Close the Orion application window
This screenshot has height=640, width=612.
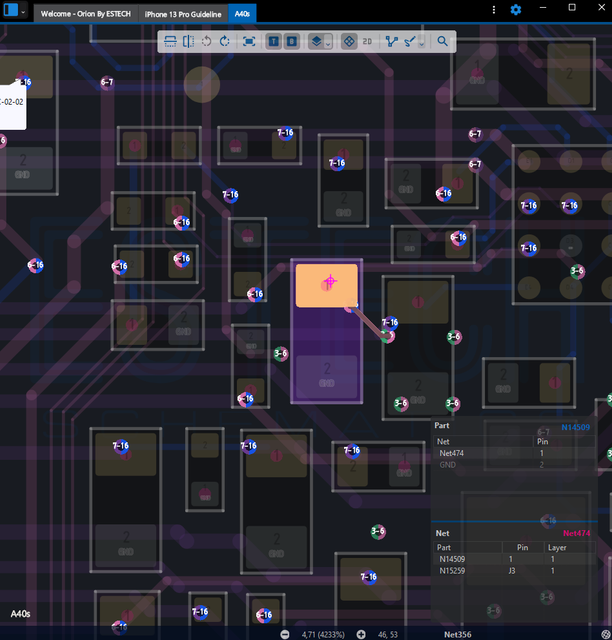[601, 8]
